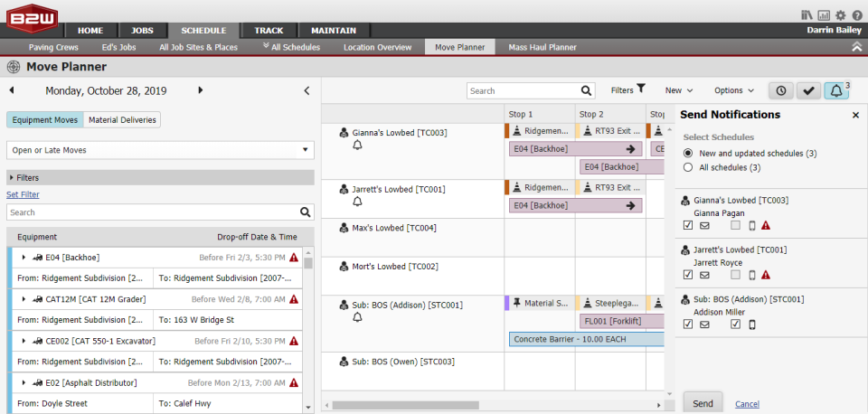The image size is (868, 414).
Task: Switch to Paving Crews sub-tab
Action: [53, 47]
